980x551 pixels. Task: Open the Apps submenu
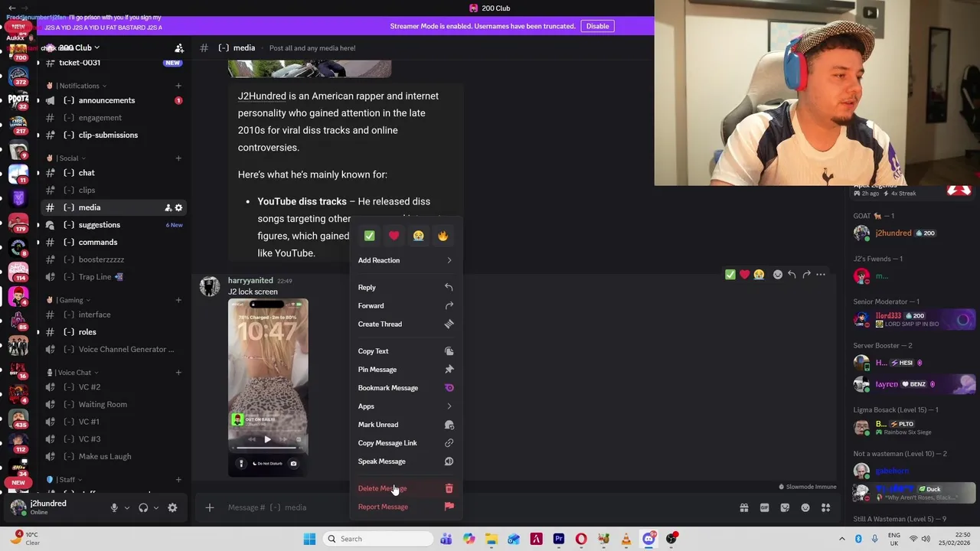(406, 406)
